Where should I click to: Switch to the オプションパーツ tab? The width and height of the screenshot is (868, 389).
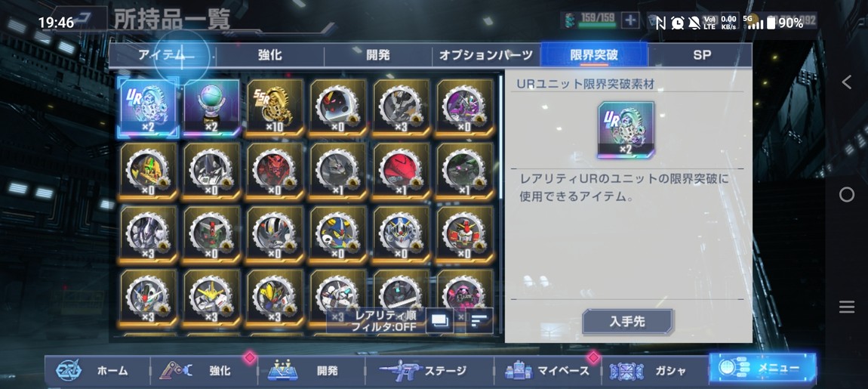point(485,55)
